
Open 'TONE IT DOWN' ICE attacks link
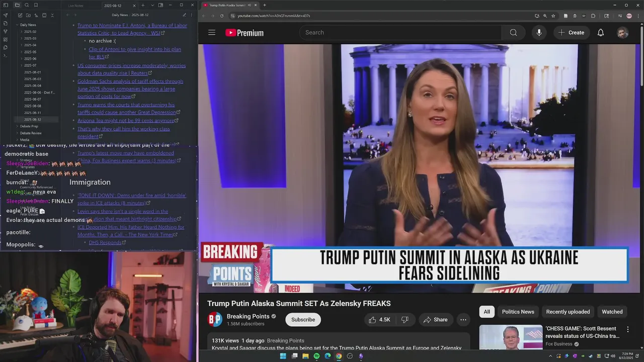132,199
